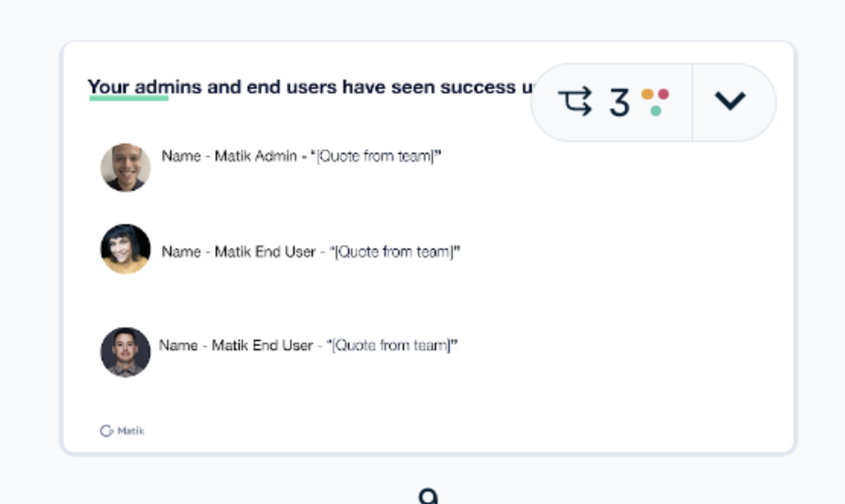This screenshot has height=504, width=845.
Task: Select the Matik Admin avatar photo
Action: tap(125, 167)
